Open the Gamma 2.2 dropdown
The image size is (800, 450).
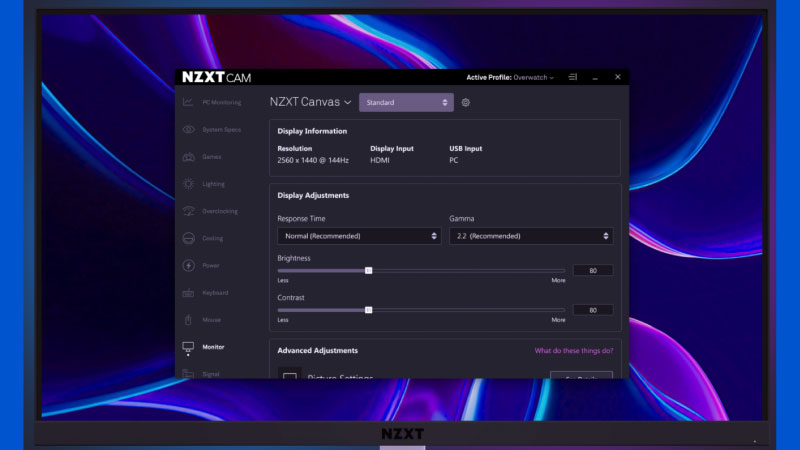tap(531, 236)
